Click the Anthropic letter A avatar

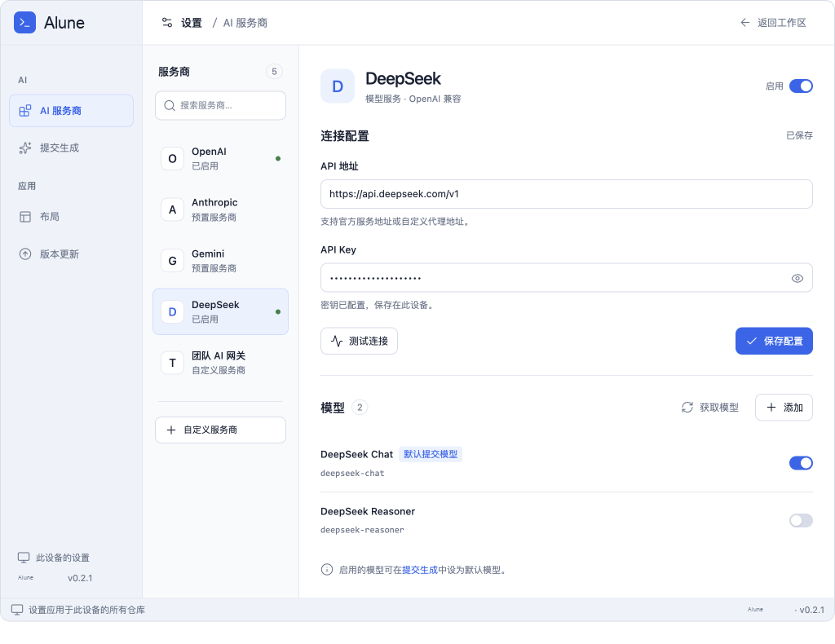pyautogui.click(x=173, y=210)
